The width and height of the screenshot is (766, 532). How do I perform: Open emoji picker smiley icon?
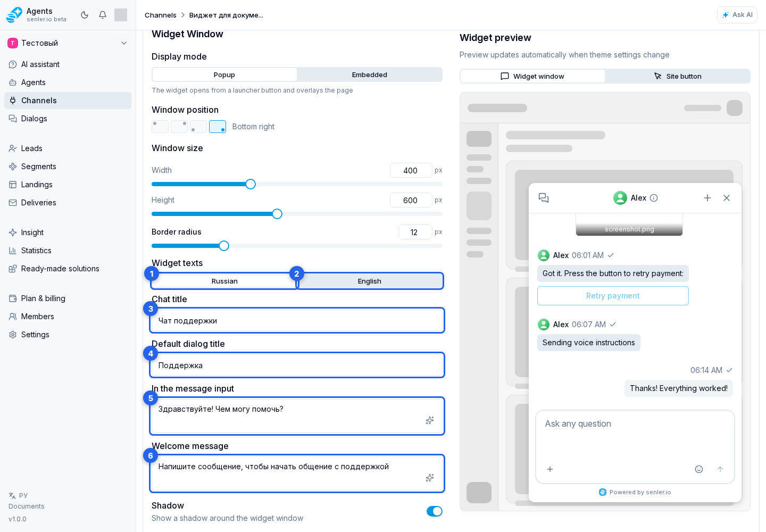(x=699, y=469)
